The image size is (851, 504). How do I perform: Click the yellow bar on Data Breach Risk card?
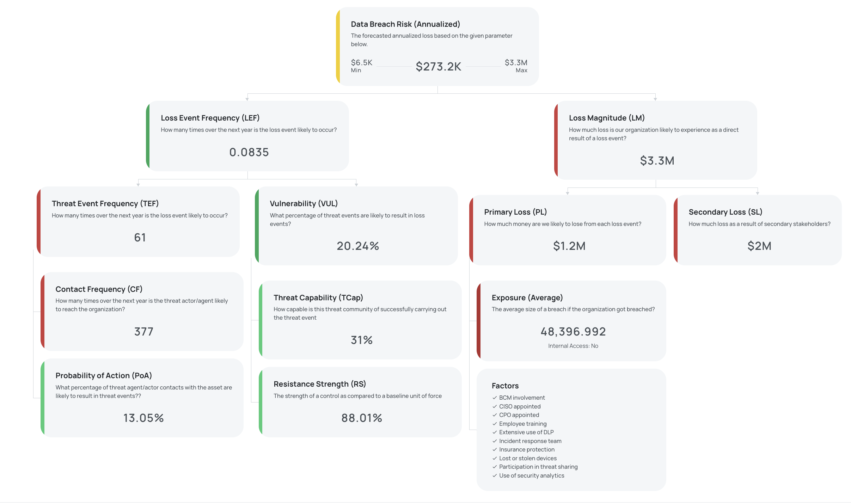coord(338,46)
